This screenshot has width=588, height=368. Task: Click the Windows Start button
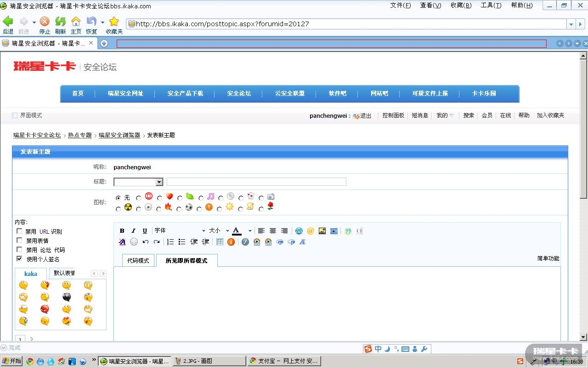click(x=11, y=361)
